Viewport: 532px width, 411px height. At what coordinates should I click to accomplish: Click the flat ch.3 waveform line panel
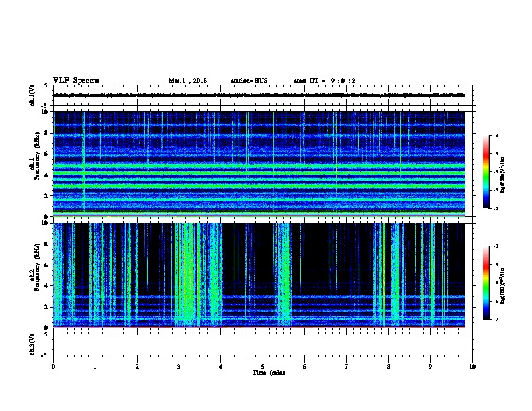263,345
